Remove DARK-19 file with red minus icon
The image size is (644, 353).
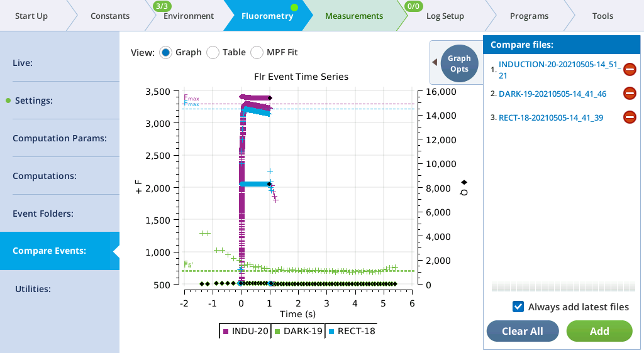(x=630, y=94)
